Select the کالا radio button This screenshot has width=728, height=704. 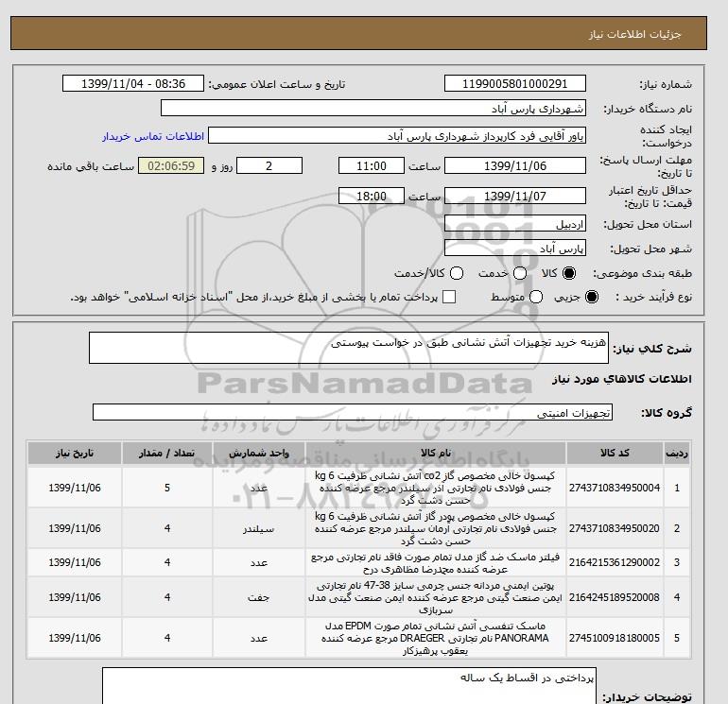(569, 273)
